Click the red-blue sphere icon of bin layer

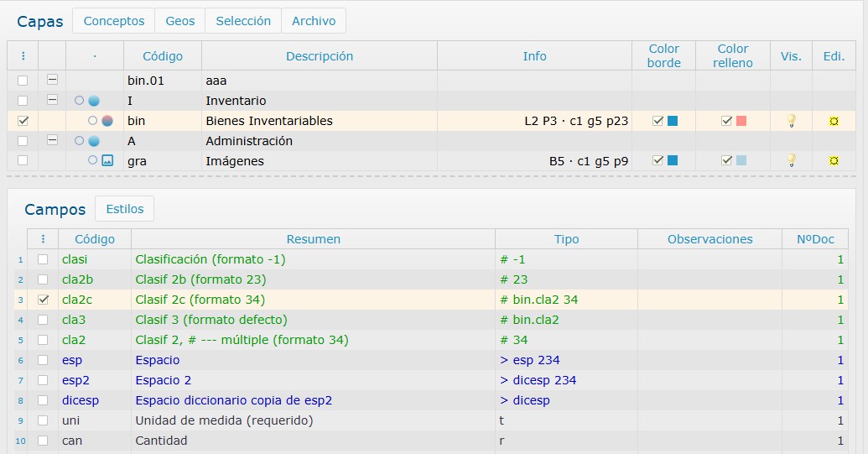point(107,121)
